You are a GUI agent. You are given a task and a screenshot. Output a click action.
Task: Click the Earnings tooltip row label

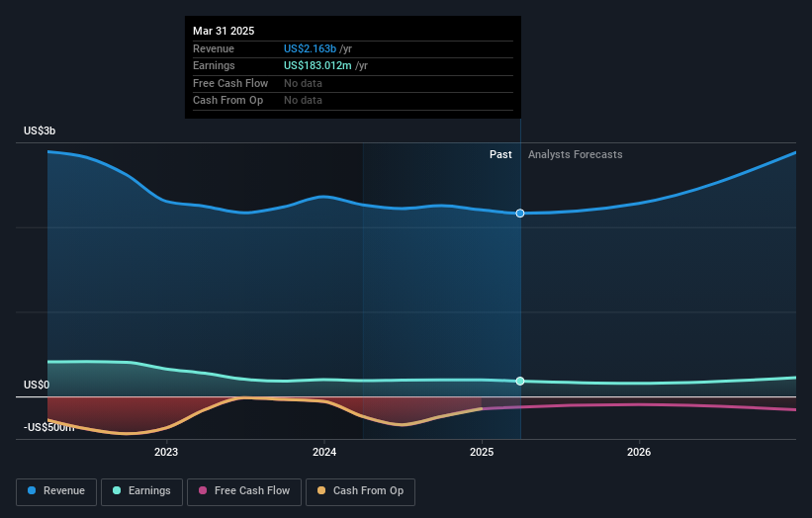(214, 65)
